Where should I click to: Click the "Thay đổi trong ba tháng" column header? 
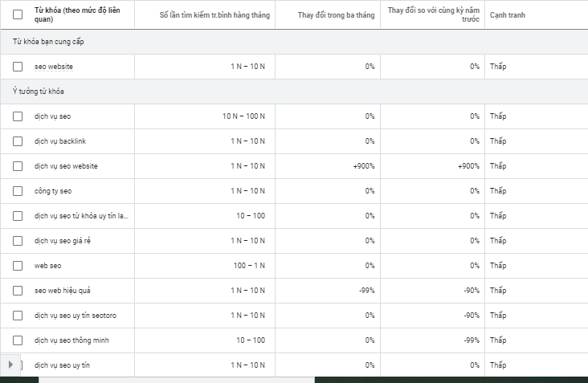coord(336,14)
